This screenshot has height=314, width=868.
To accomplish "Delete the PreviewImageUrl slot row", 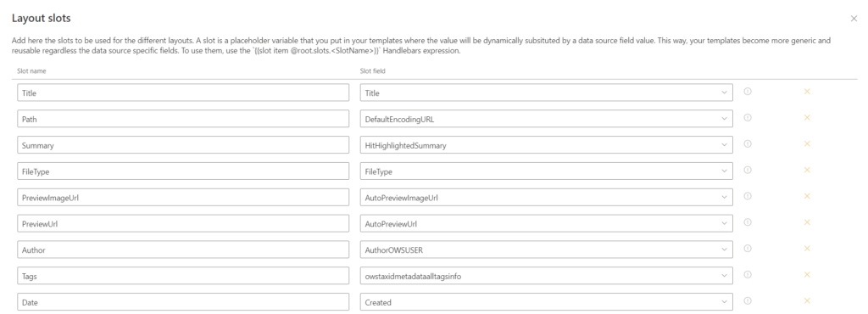I will point(807,196).
